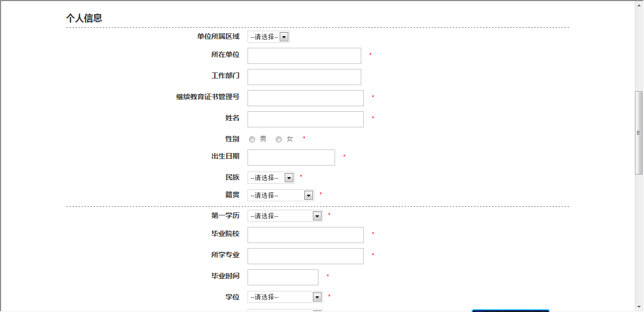Screen dimensions: 644x312
Task: Expand the 民族 dropdown list
Action: 271,178
